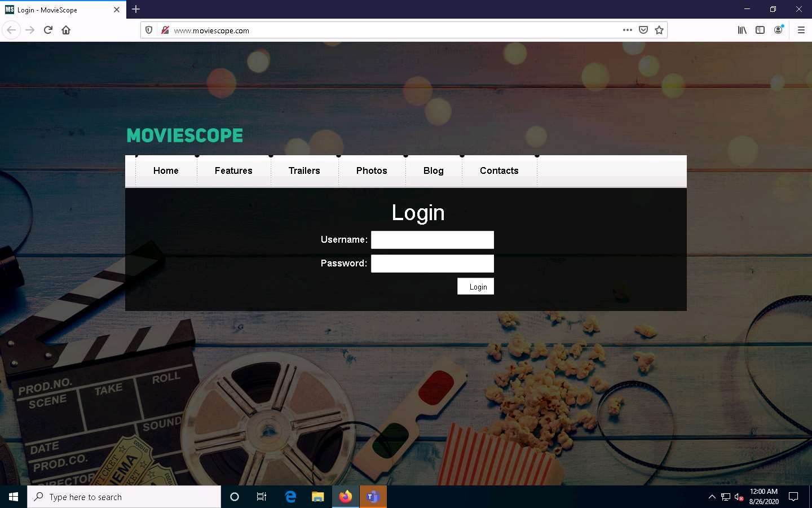Open the Features menu item
The height and width of the screenshot is (508, 812).
pyautogui.click(x=233, y=170)
